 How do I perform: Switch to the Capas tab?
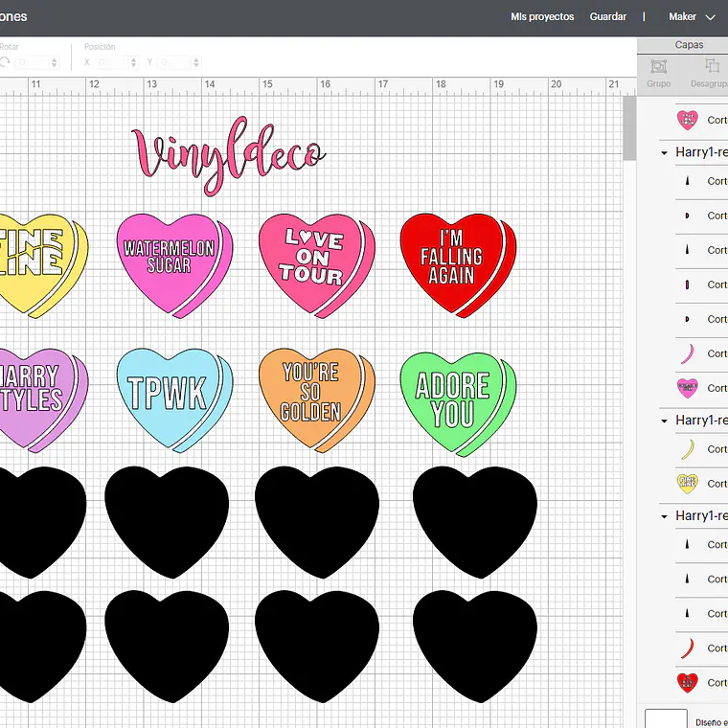[689, 45]
